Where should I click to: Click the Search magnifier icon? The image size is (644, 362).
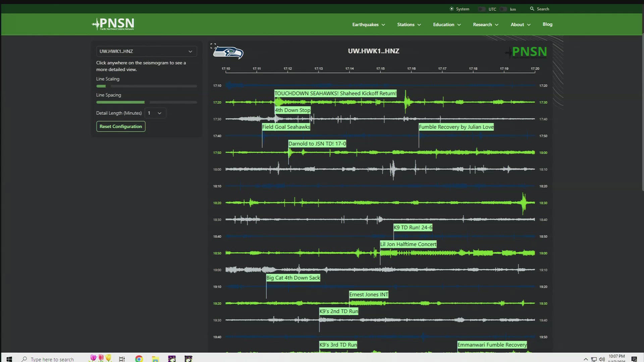pyautogui.click(x=532, y=9)
